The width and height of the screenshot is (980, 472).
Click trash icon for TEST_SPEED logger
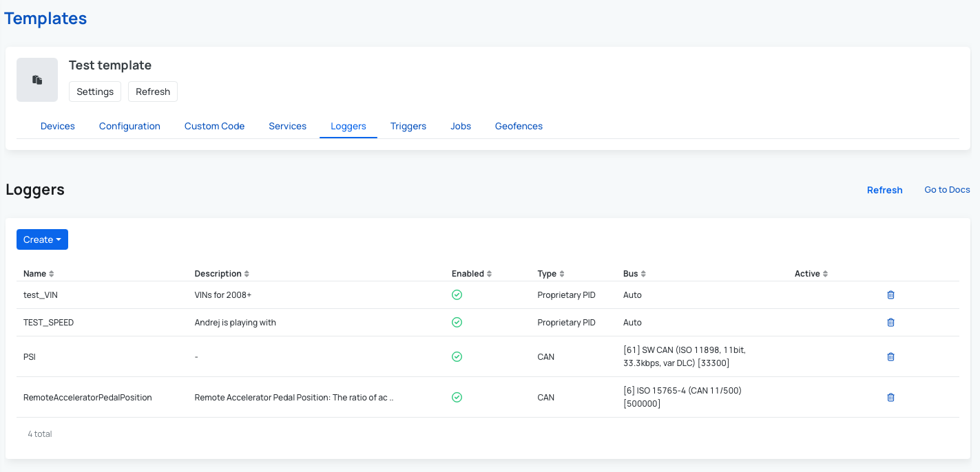[x=890, y=322]
